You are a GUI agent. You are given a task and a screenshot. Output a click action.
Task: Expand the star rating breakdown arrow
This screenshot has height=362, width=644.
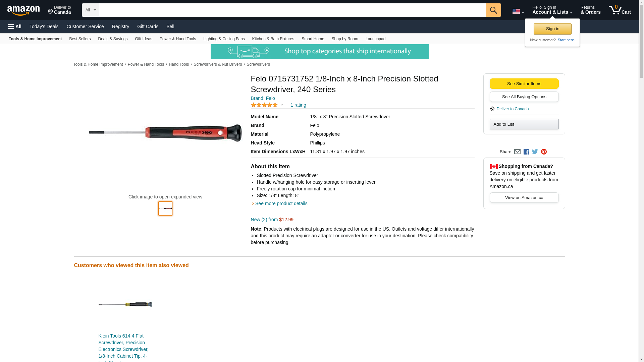tap(282, 105)
